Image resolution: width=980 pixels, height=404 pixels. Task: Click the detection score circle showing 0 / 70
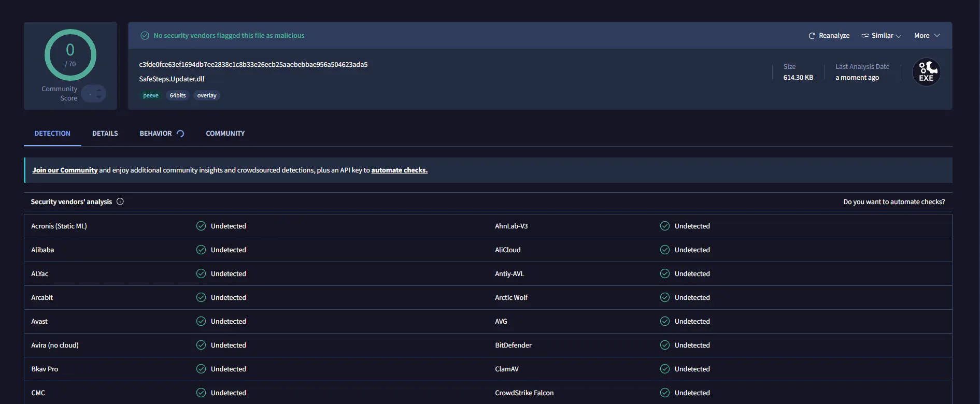point(70,55)
